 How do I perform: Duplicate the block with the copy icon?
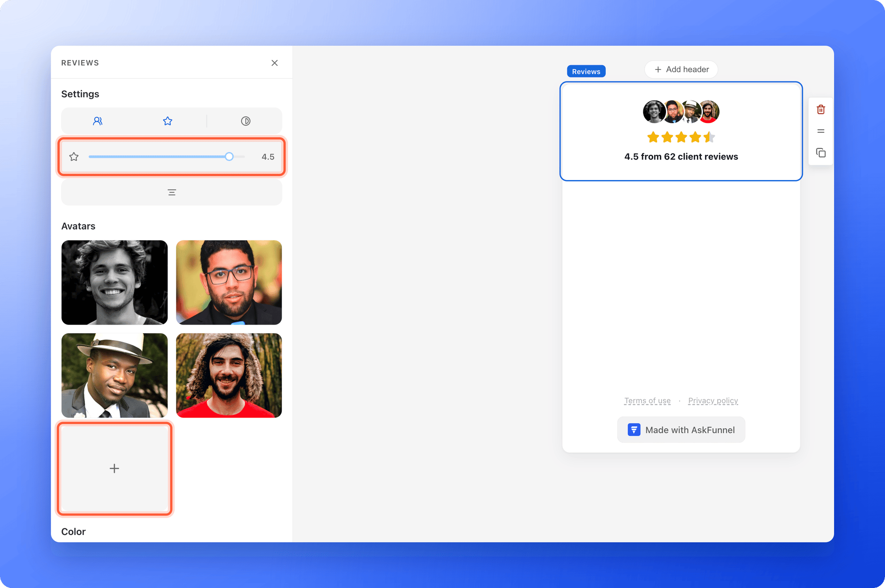point(821,153)
